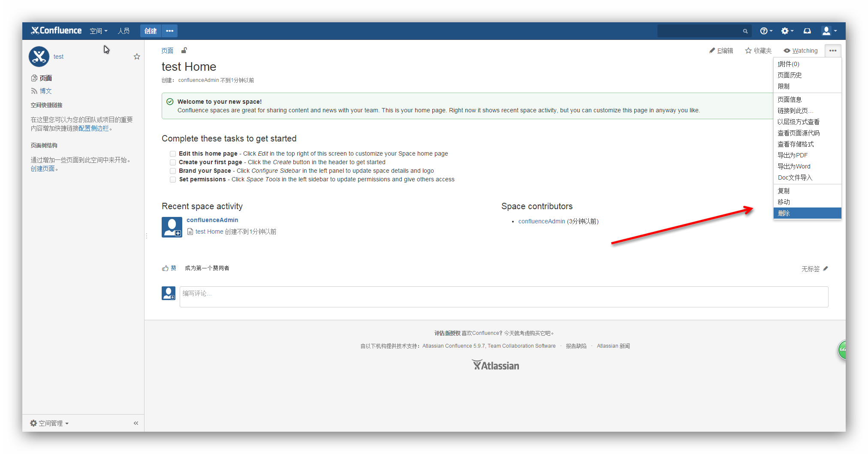Open the administration gear menu
The image size is (868, 454).
787,31
